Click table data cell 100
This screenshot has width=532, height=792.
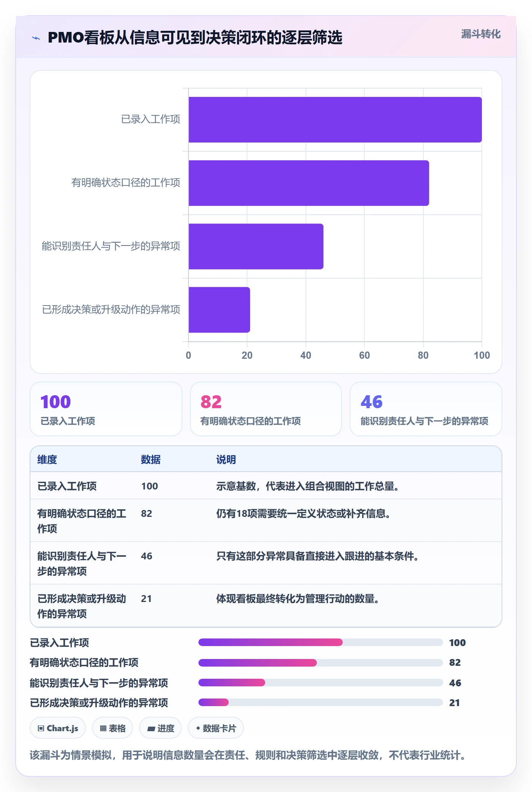(149, 486)
